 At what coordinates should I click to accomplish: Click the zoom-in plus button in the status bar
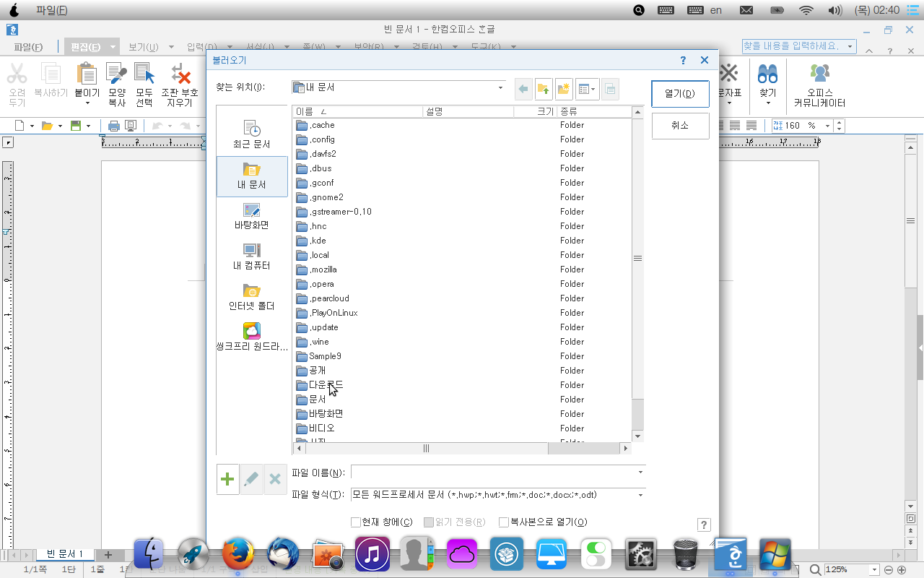[x=902, y=569]
